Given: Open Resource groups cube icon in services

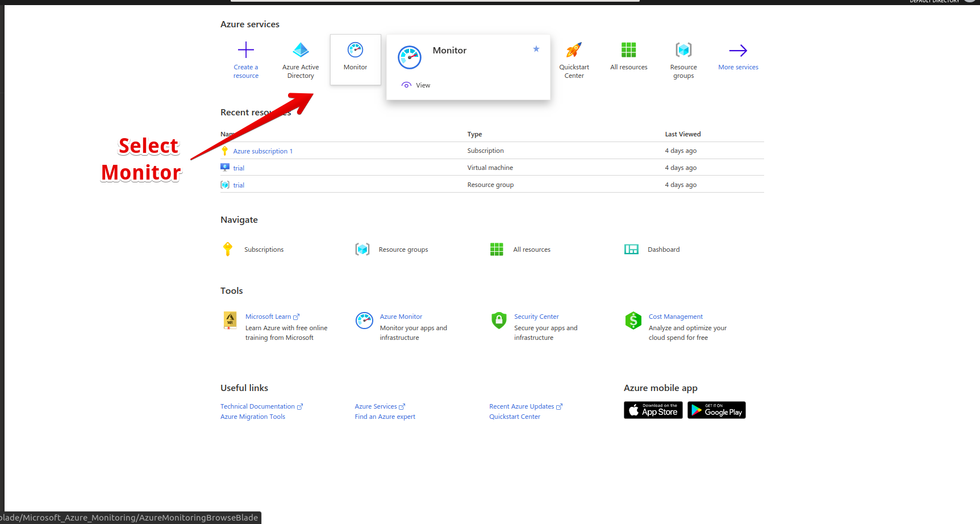Looking at the screenshot, I should [x=683, y=50].
